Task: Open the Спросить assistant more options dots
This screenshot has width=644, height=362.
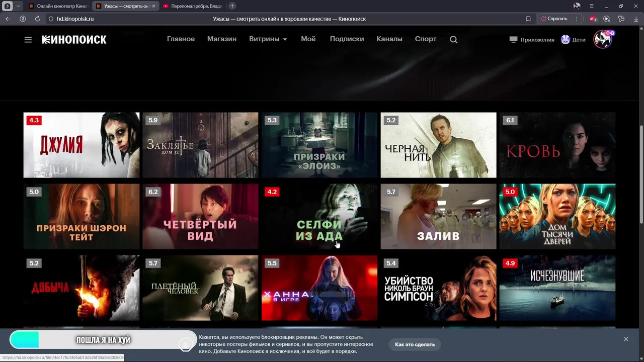Action: pyautogui.click(x=577, y=19)
